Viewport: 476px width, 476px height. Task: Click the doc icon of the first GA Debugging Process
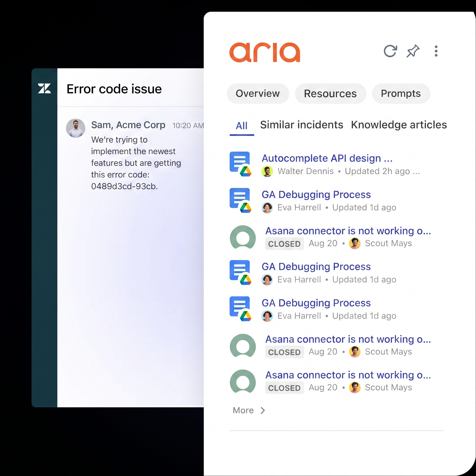pyautogui.click(x=240, y=201)
